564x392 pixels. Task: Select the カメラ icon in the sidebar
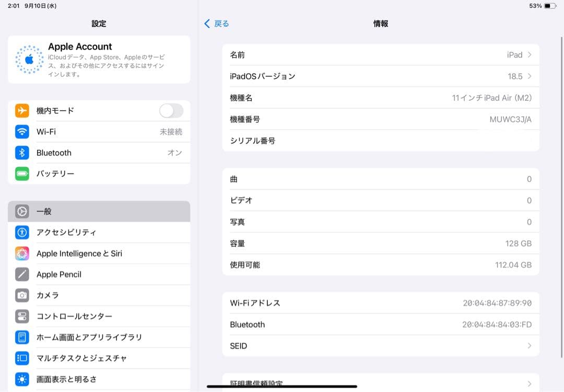click(x=22, y=295)
